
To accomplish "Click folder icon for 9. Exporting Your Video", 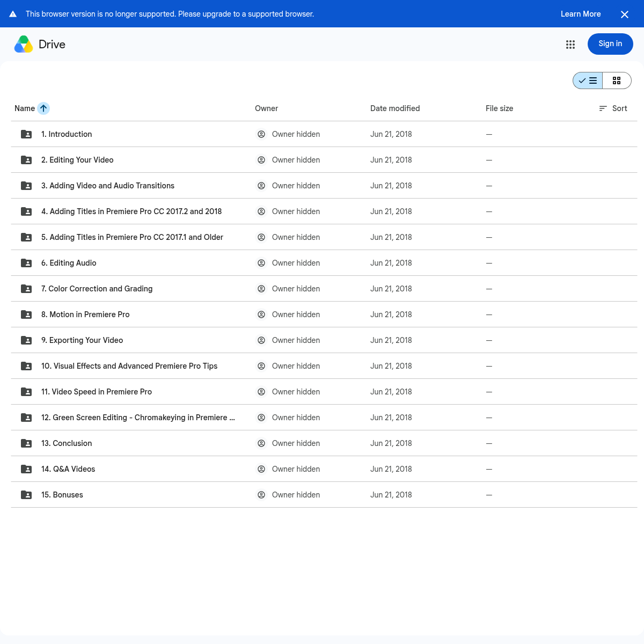I will [26, 340].
